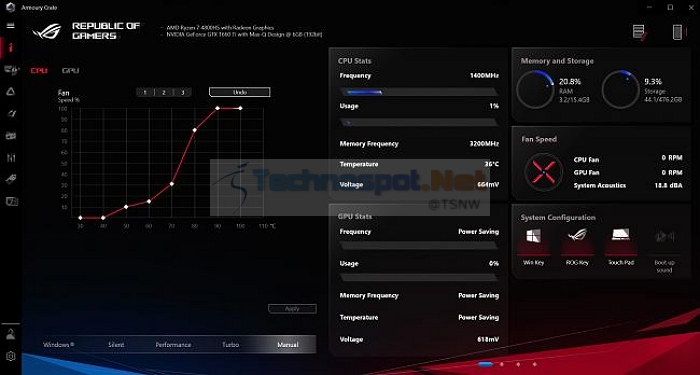This screenshot has width=700, height=375.
Task: Open the Home info icon in sidebar
Action: (x=10, y=47)
